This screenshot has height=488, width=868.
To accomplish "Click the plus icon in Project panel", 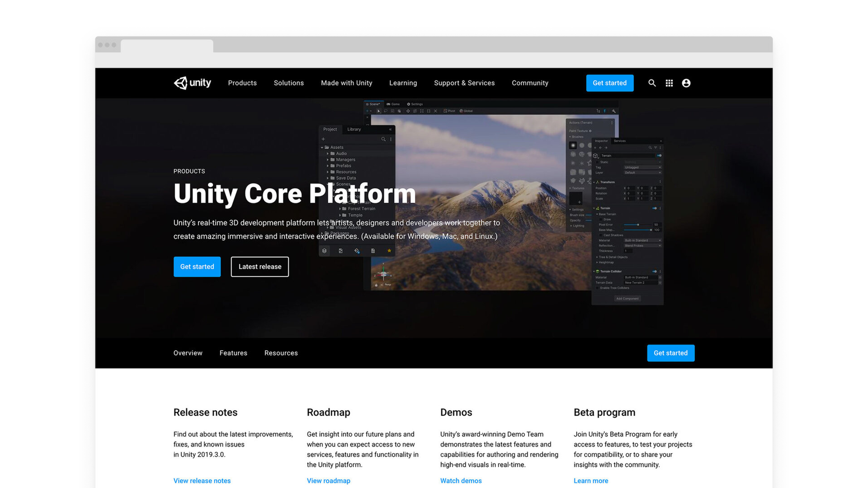I will pyautogui.click(x=323, y=139).
